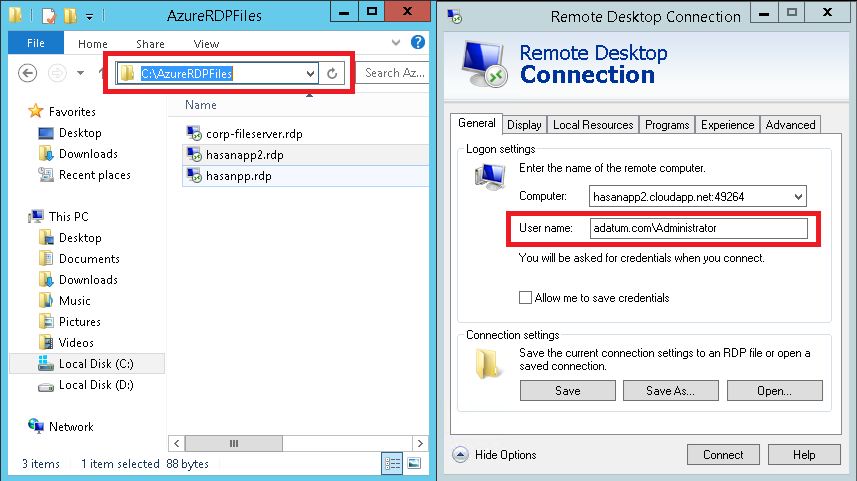Click the Save As... button

(671, 391)
